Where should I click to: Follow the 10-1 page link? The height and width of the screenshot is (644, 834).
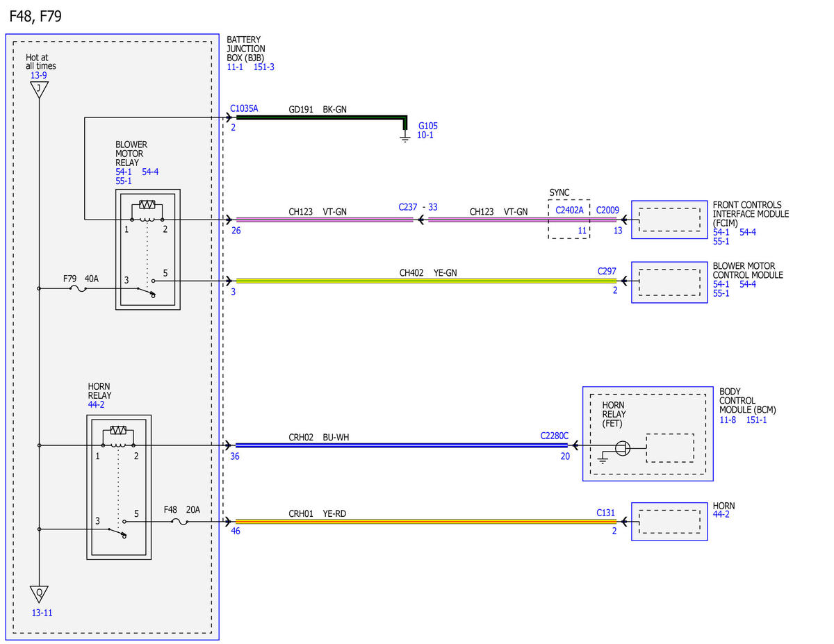[x=425, y=135]
